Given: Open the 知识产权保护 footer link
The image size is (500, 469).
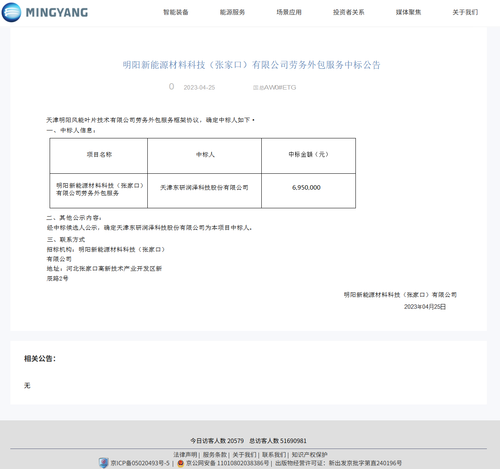Looking at the screenshot, I should [x=310, y=455].
